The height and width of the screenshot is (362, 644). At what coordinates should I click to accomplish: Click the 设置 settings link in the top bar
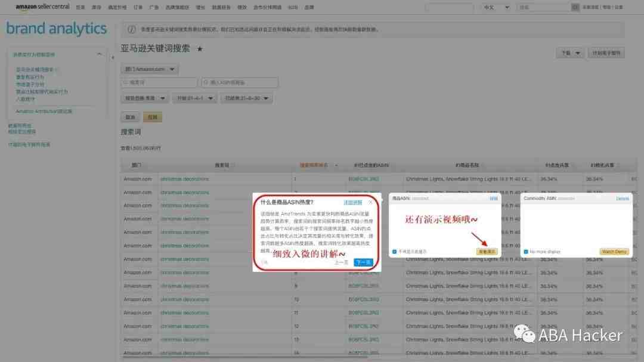618,7
